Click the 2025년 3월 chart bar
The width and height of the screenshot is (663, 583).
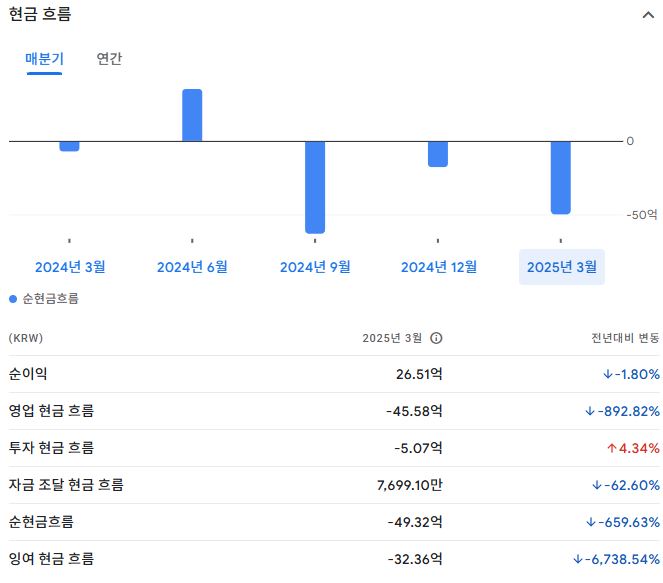(x=561, y=178)
